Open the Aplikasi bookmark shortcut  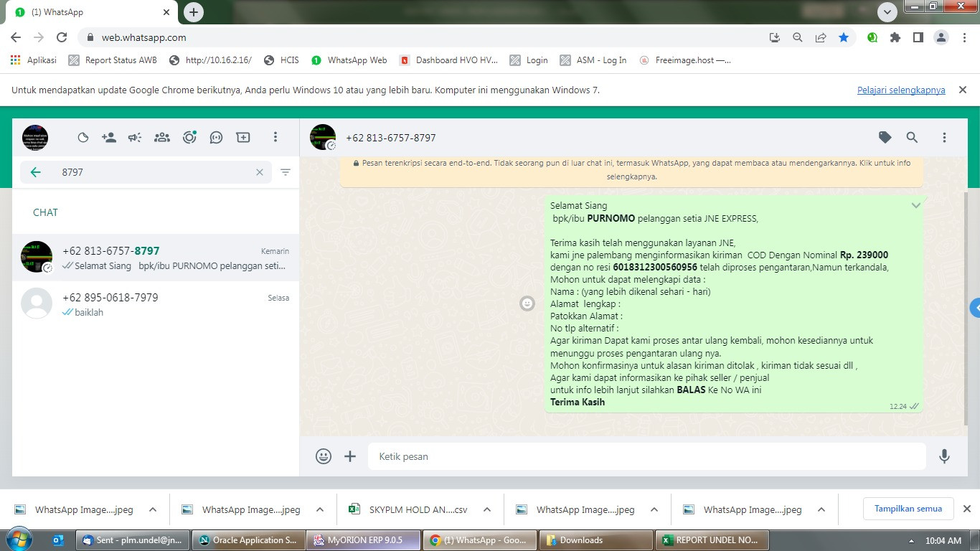click(34, 60)
